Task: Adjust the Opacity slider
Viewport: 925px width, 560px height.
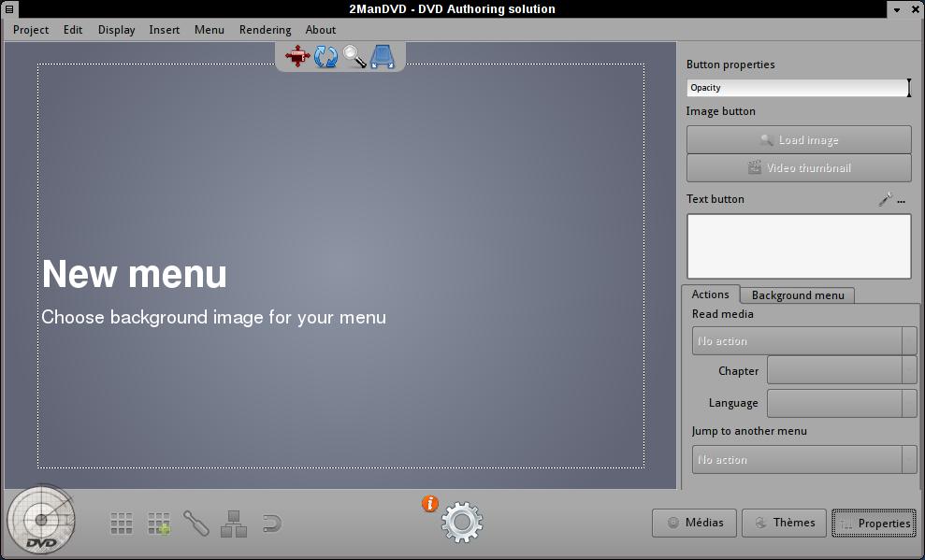Action: click(x=799, y=88)
